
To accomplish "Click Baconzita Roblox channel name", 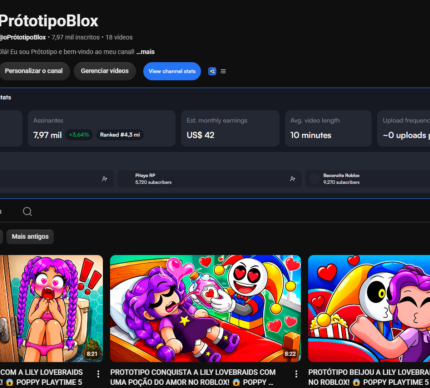I will click(x=341, y=175).
